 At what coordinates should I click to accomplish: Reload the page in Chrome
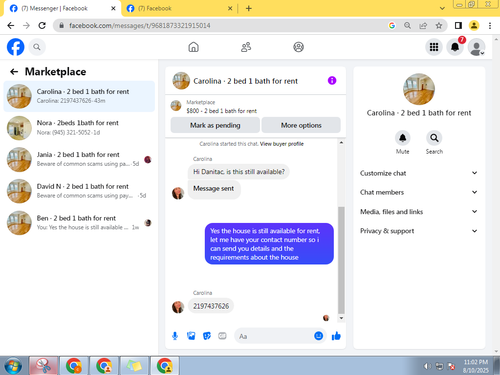click(x=42, y=25)
